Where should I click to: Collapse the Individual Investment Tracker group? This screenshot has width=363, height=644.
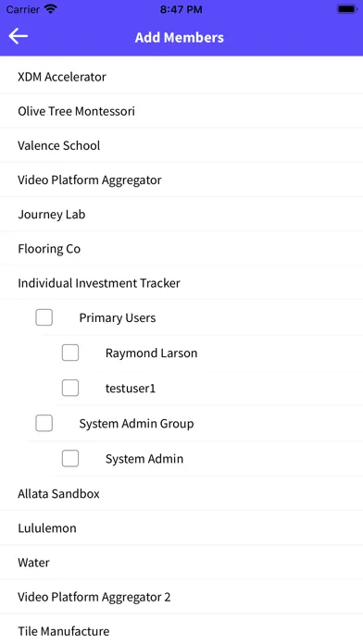[181, 283]
